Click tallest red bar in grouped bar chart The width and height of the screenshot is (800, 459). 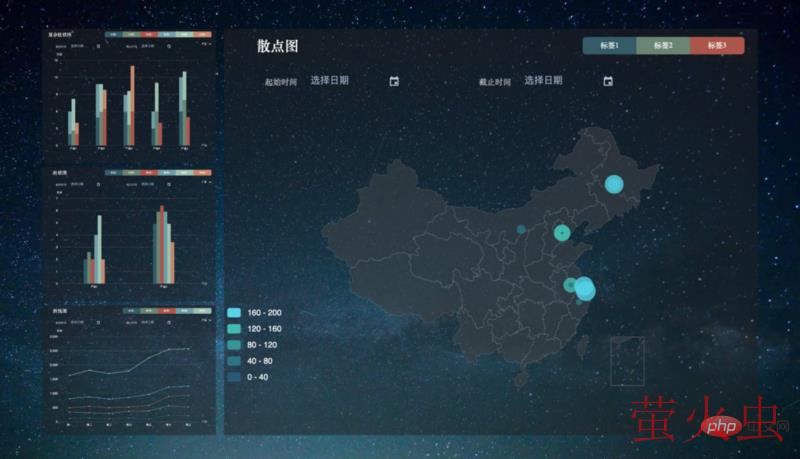[162, 245]
